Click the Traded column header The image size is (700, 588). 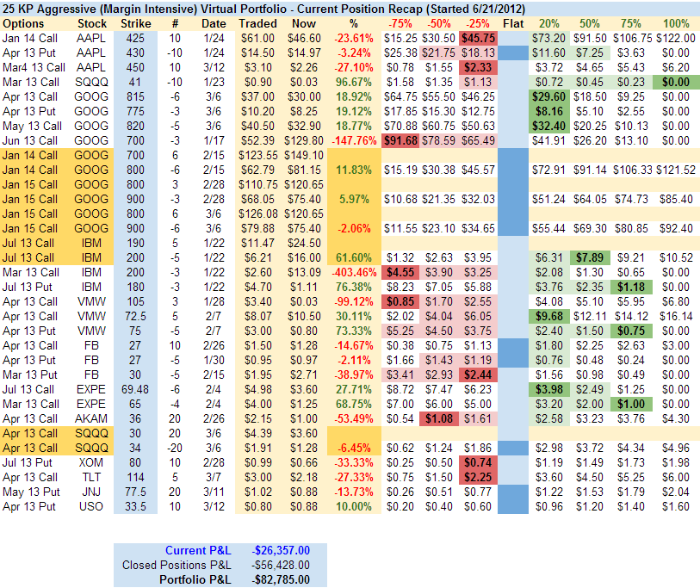(x=257, y=23)
